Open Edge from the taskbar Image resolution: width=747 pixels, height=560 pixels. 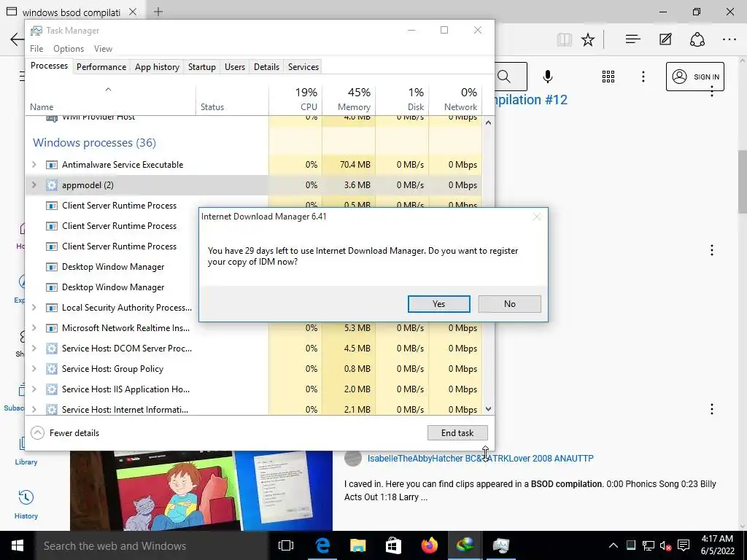click(322, 545)
